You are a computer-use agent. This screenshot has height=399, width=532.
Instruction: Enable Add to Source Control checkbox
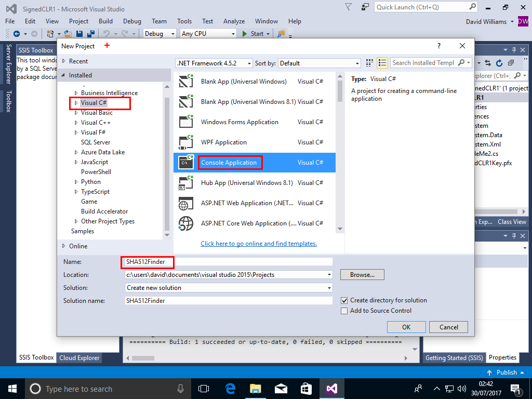pyautogui.click(x=344, y=311)
